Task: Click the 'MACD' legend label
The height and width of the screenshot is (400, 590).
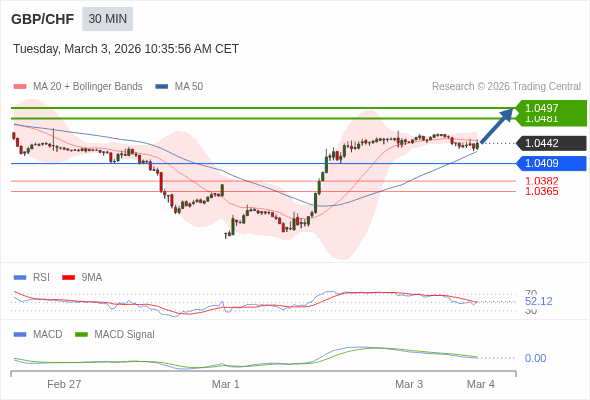Action: pyautogui.click(x=48, y=335)
